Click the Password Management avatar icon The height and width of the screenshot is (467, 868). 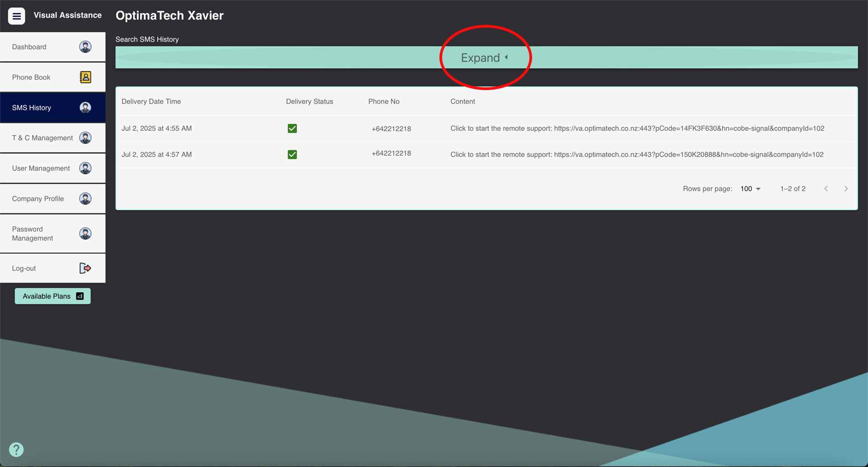[85, 233]
